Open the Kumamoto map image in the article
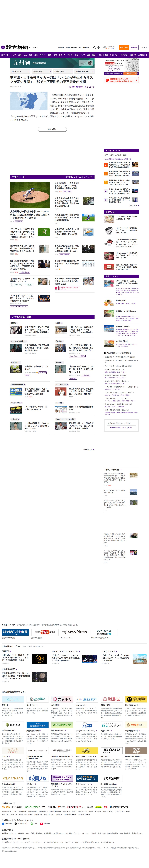This screenshot has width=149, height=868. pos(29,101)
